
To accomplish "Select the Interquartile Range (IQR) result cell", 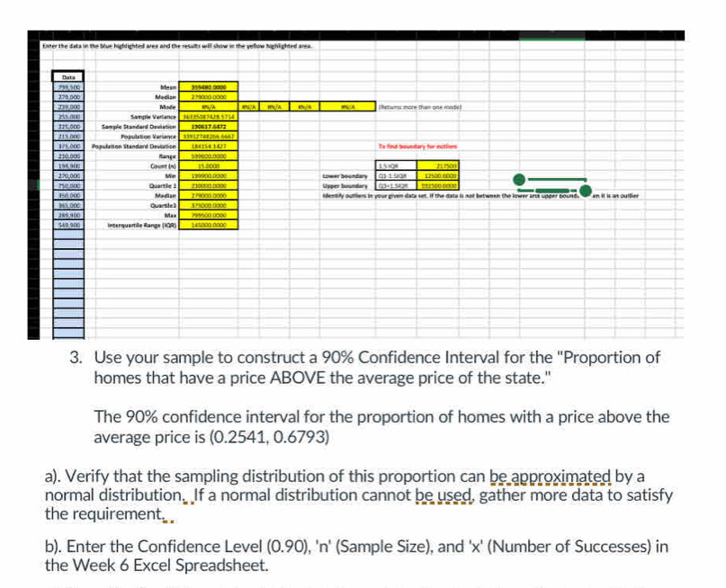I will [x=207, y=222].
